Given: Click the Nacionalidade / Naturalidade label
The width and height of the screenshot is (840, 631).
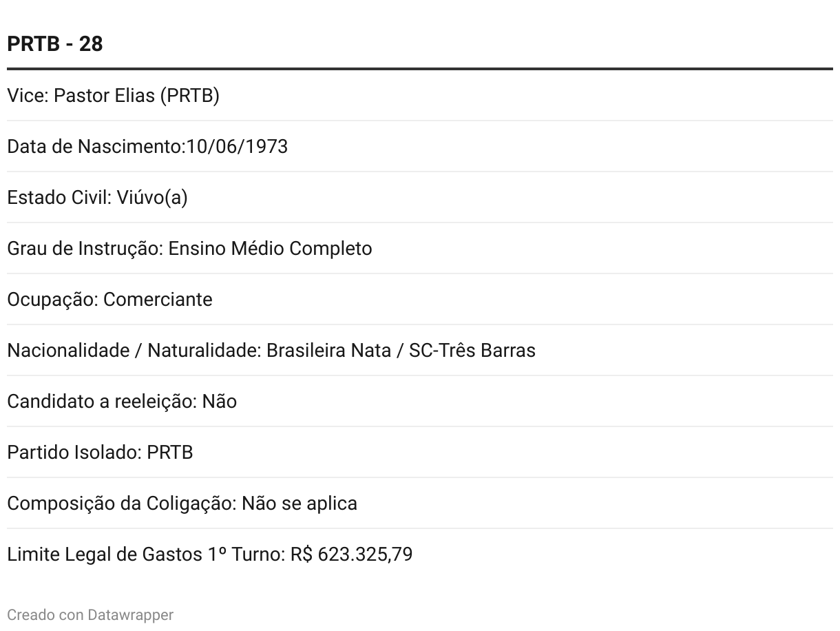Looking at the screenshot, I should coord(134,351).
